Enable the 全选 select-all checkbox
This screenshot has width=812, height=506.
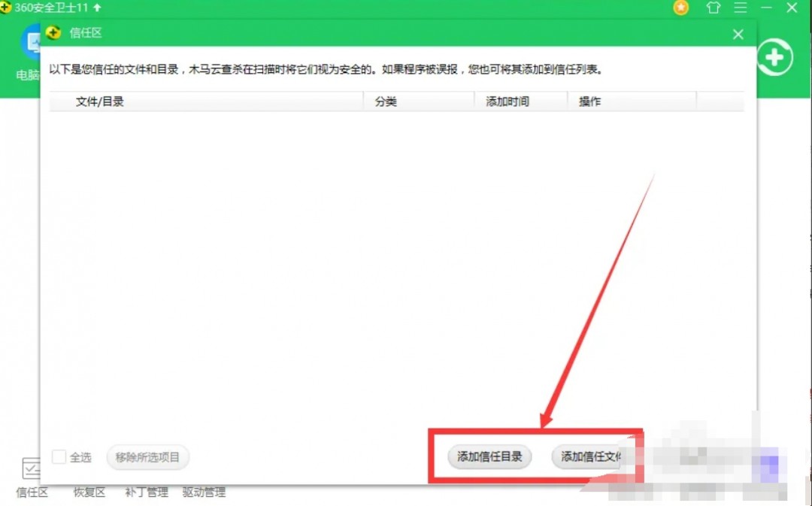(x=59, y=456)
